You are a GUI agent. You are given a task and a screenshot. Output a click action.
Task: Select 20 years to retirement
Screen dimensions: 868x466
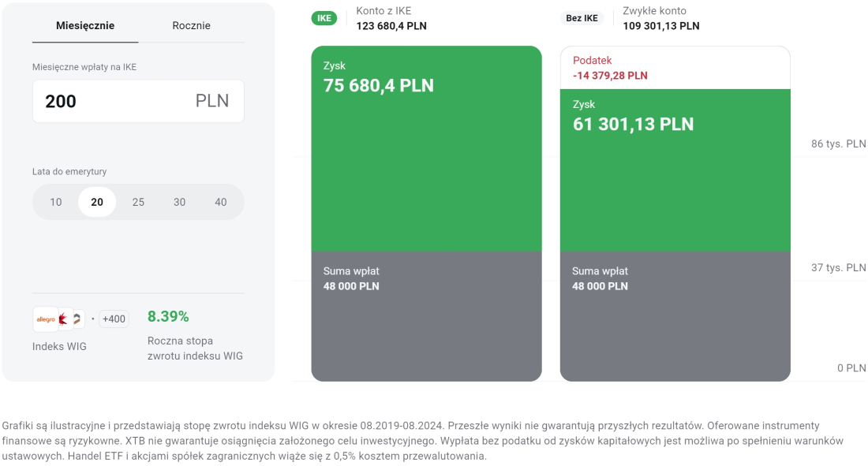point(97,202)
